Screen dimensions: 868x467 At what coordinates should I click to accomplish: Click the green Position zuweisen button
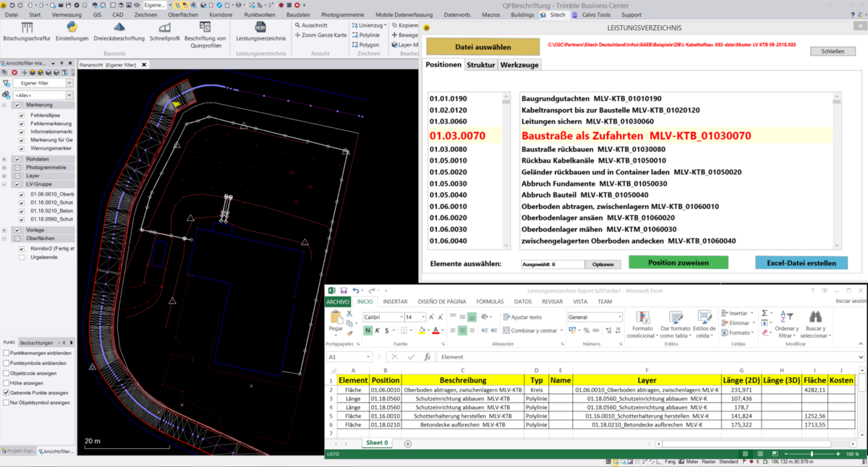pyautogui.click(x=678, y=262)
